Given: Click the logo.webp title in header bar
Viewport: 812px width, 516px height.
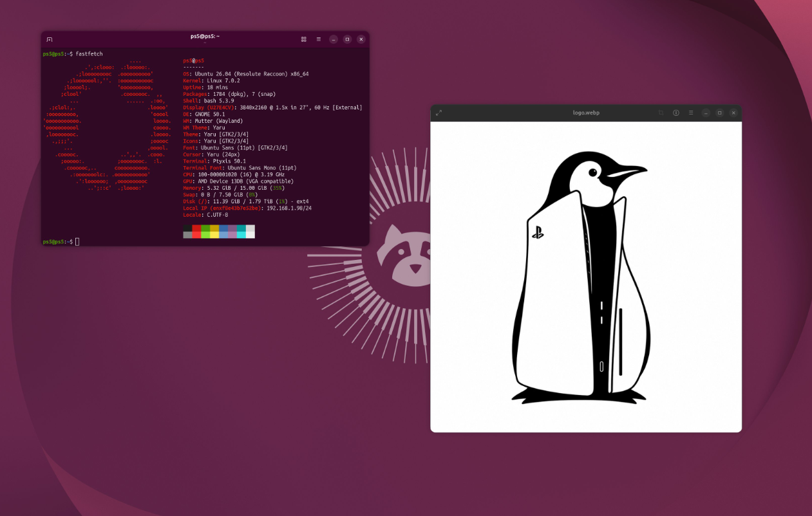Looking at the screenshot, I should tap(586, 113).
